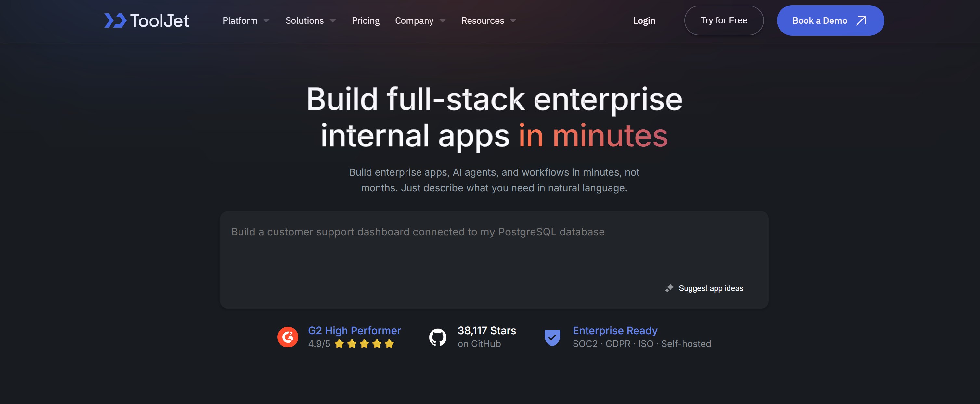
Task: Select the Platform menu item
Action: (240, 20)
